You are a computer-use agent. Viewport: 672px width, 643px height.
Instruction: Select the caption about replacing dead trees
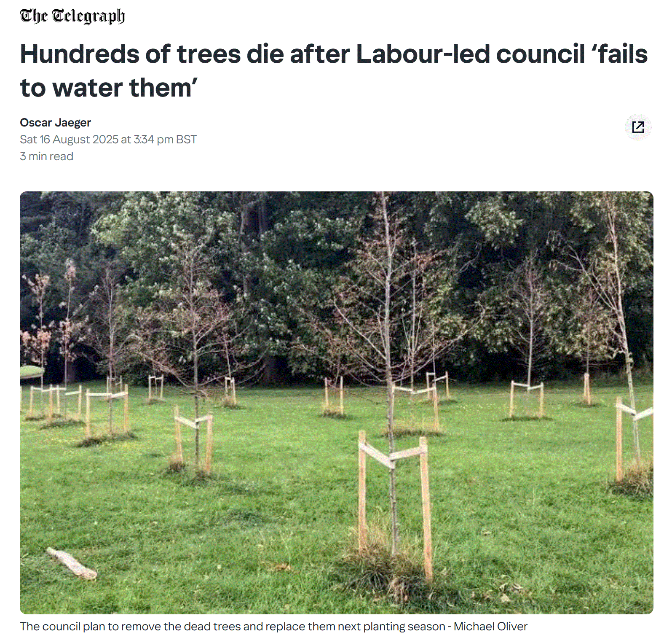(273, 627)
